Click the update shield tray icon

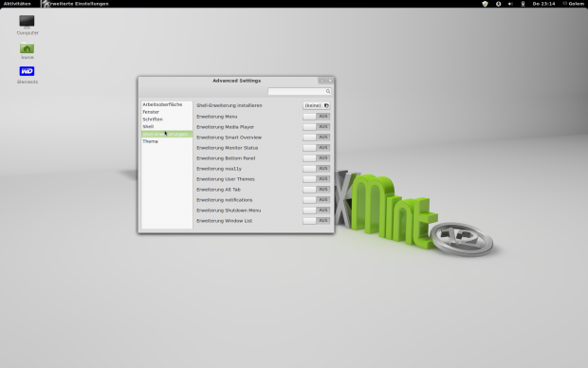point(485,4)
